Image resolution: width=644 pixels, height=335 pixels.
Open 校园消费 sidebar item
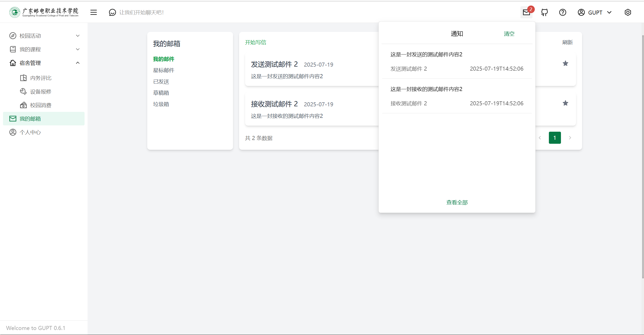(41, 105)
